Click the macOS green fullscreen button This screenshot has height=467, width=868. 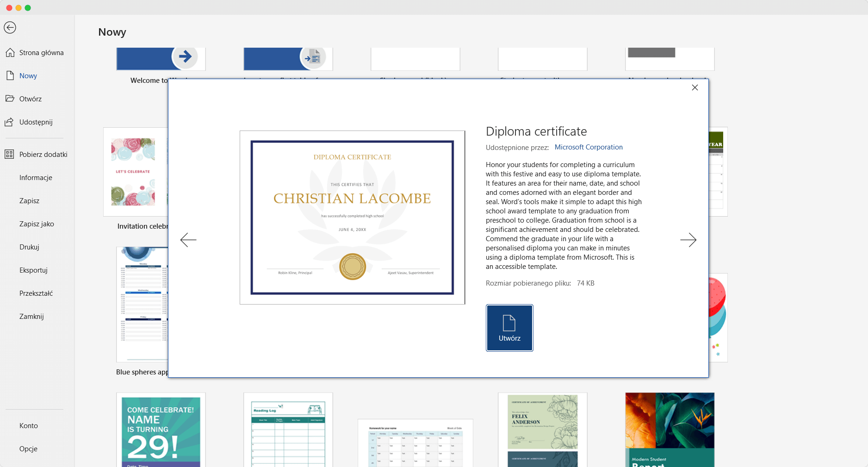28,8
